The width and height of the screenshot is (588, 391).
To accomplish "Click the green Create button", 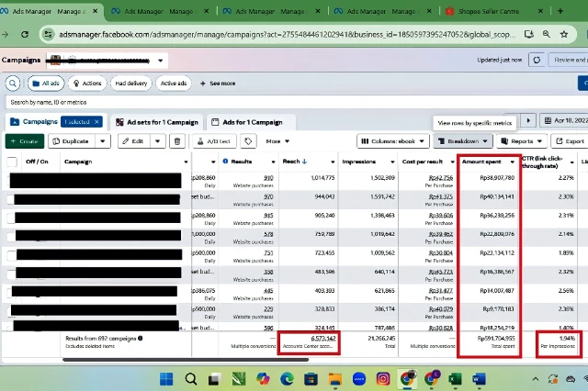I will click(24, 141).
